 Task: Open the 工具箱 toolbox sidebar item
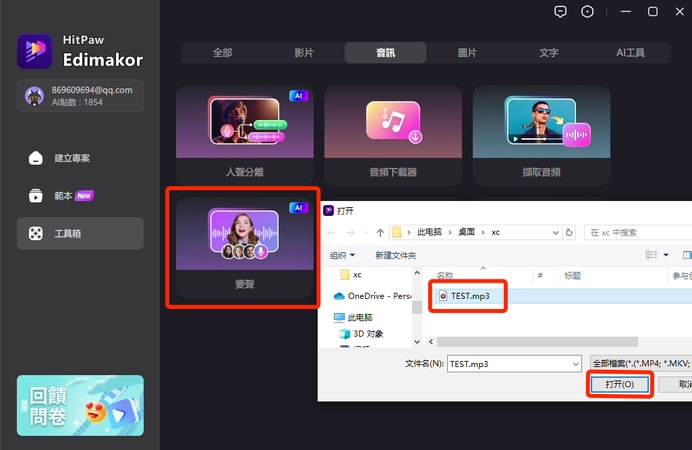(80, 233)
